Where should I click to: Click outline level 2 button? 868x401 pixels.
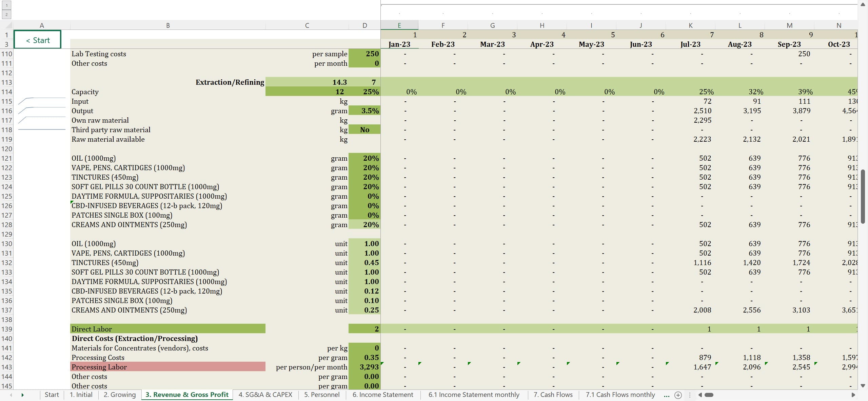click(x=6, y=15)
